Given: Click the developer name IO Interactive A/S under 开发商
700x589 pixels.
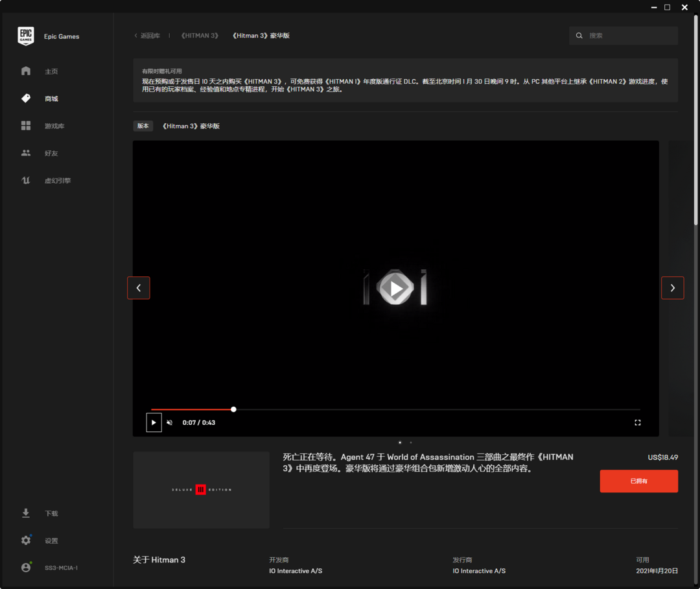Looking at the screenshot, I should pos(296,571).
